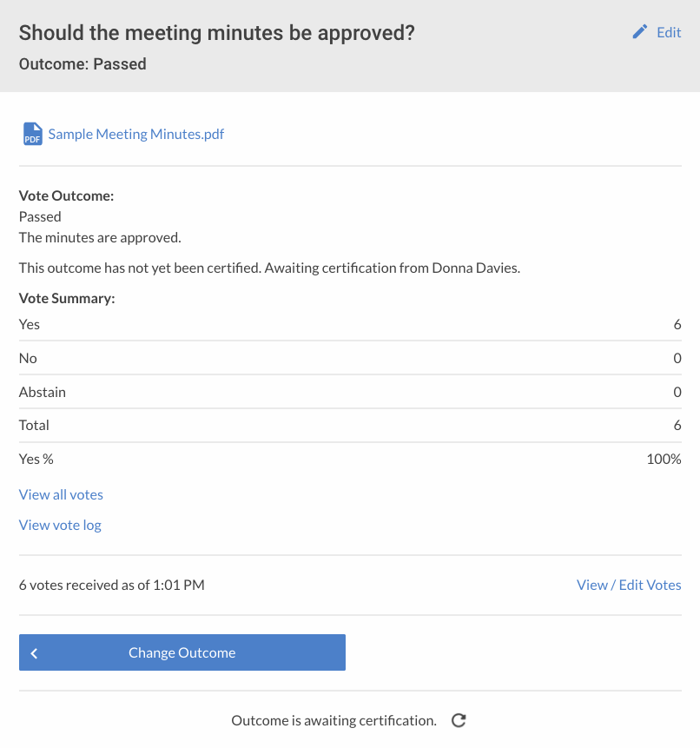The image size is (700, 748).
Task: Click View / Edit Votes
Action: [x=629, y=585]
